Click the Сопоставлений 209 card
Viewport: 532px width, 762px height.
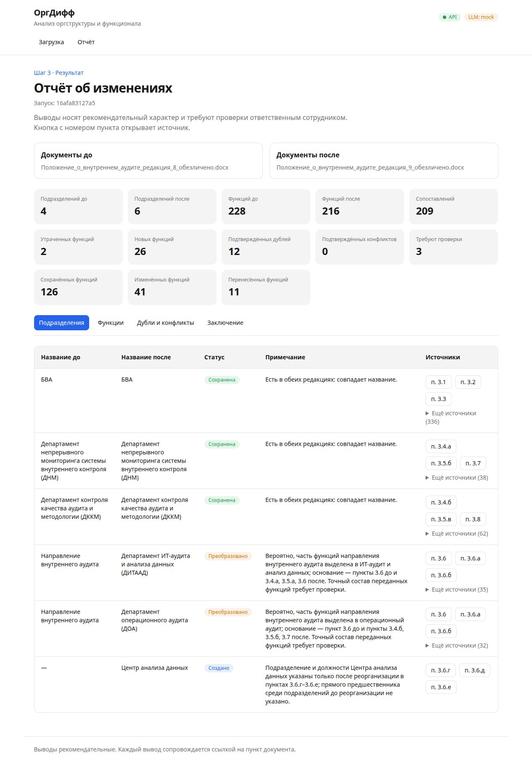[453, 207]
